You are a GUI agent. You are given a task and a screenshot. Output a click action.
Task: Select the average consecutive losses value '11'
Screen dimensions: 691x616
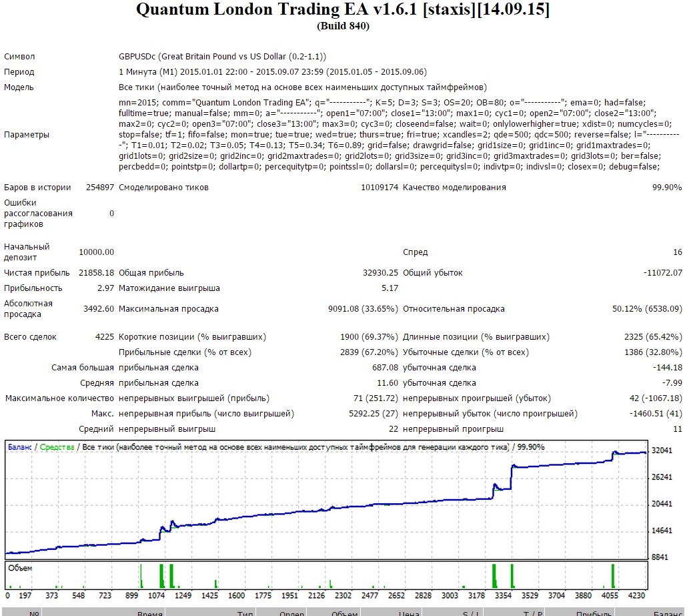click(678, 429)
